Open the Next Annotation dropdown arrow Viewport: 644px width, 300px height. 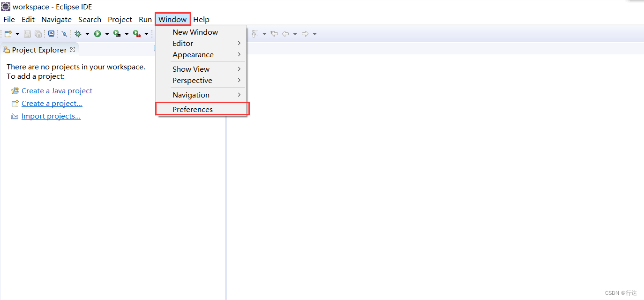(264, 34)
